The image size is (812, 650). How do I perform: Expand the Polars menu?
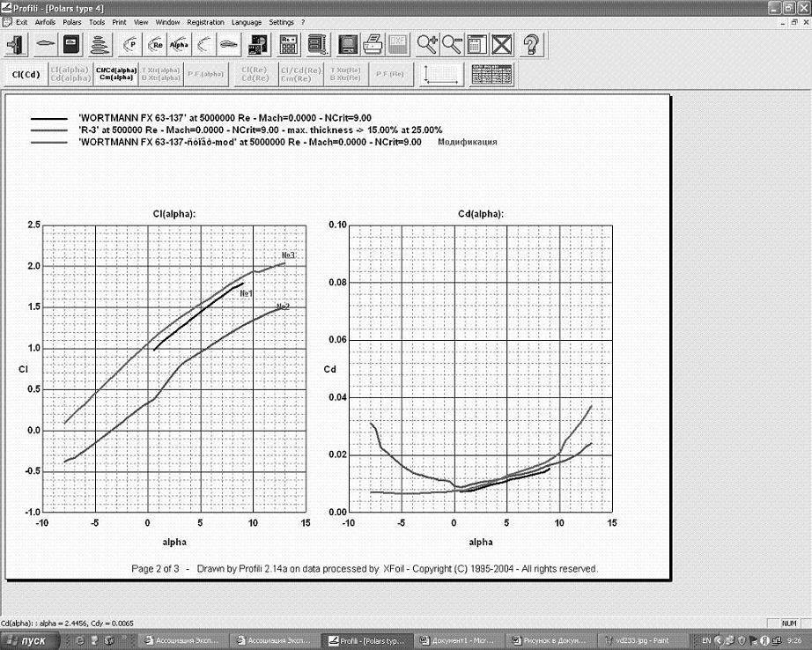[72, 22]
